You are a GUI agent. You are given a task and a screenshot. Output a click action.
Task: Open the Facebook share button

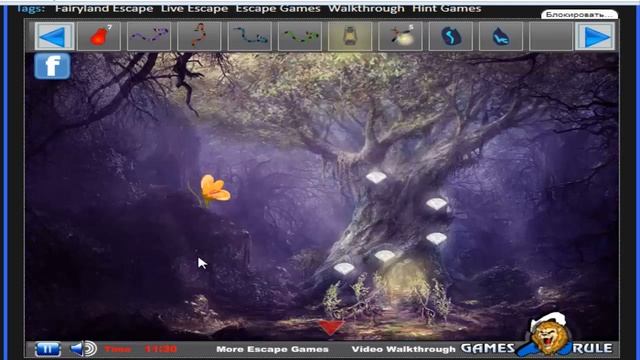52,66
